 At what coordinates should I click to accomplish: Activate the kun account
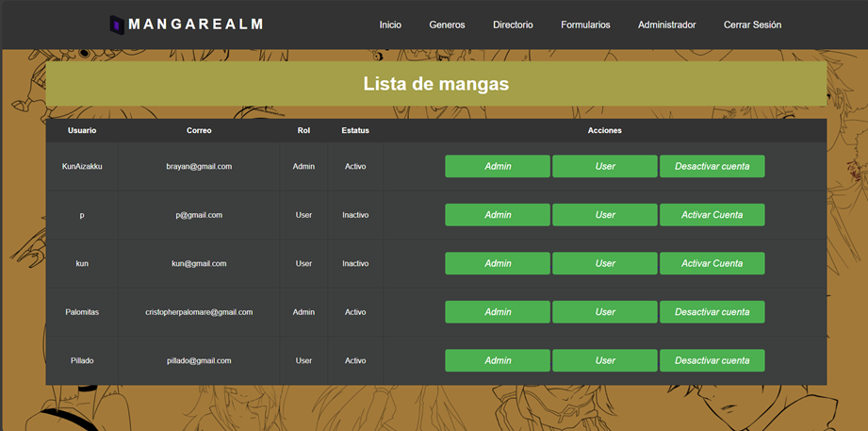(712, 263)
